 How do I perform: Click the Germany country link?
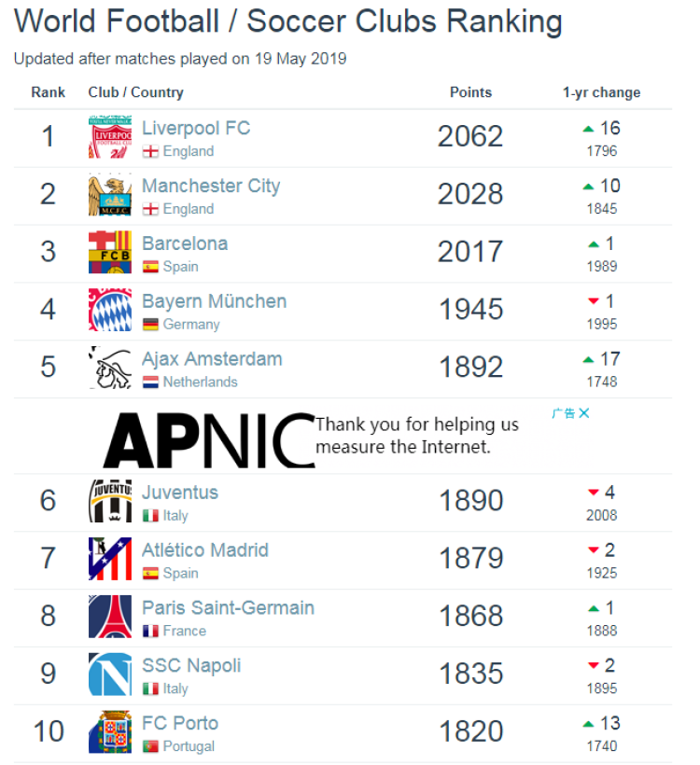point(191,325)
